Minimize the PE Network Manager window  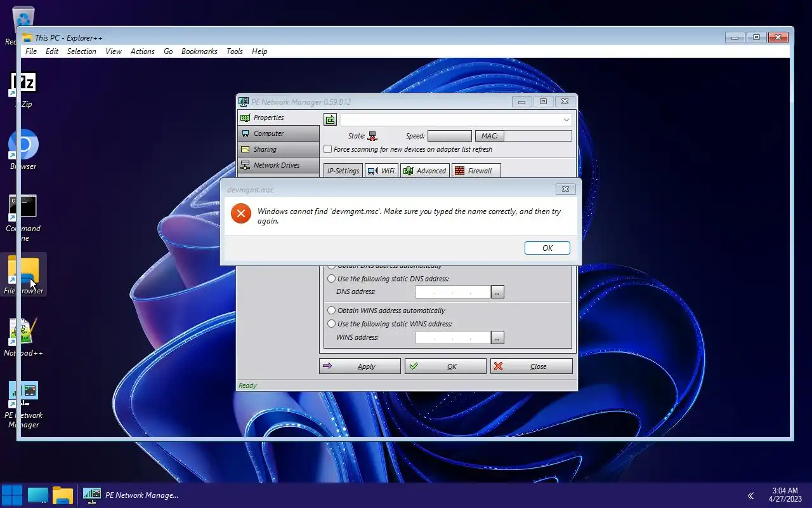pos(522,102)
